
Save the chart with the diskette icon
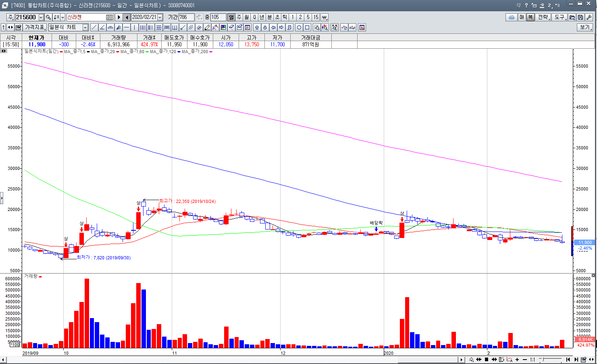pos(580,17)
